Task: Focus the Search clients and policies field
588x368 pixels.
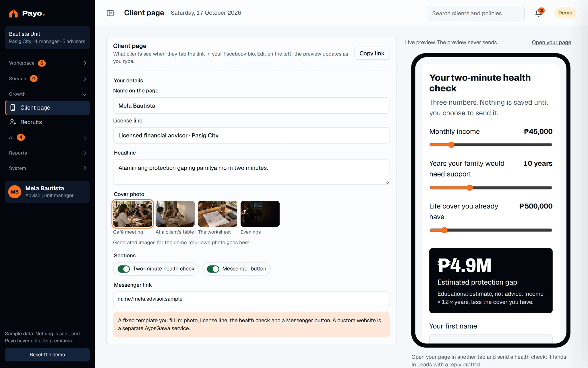Action: click(475, 13)
